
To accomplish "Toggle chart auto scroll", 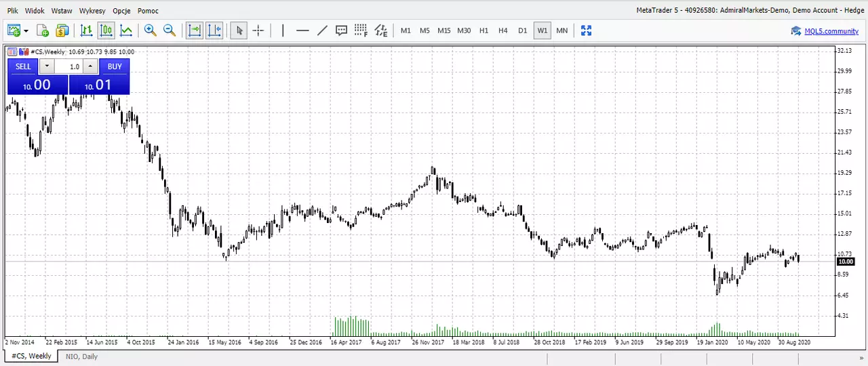I will coord(195,30).
